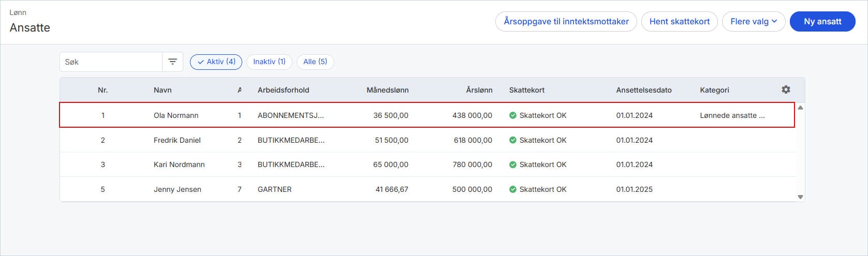Click Fredrik Daniel's BUTIKKMEDARBE... cell
This screenshot has width=868, height=256.
coord(291,140)
